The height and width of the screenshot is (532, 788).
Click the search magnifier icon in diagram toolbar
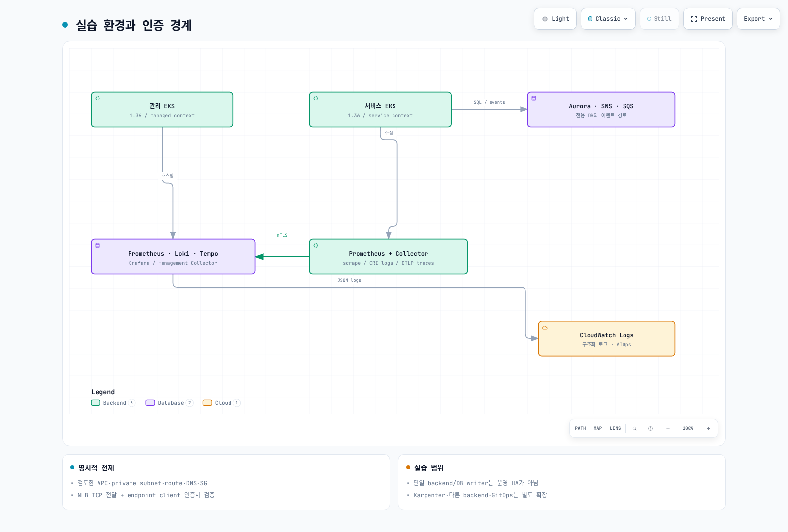(x=634, y=428)
